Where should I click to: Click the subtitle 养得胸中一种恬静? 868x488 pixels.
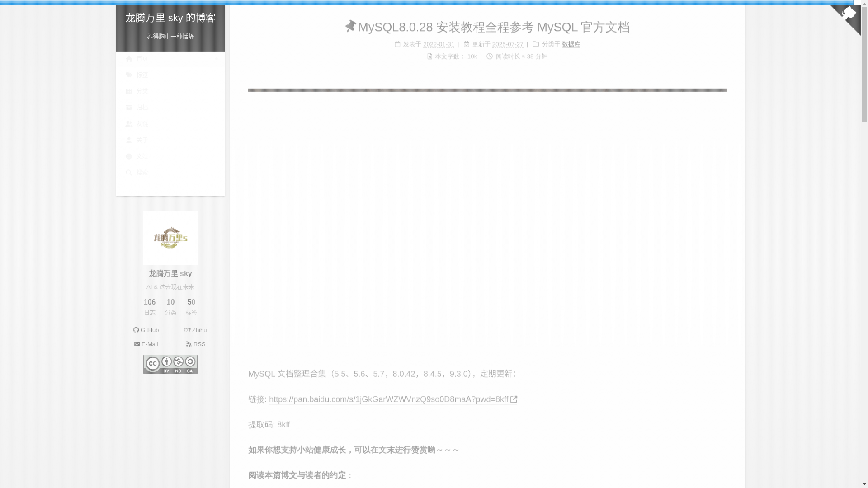(x=170, y=37)
